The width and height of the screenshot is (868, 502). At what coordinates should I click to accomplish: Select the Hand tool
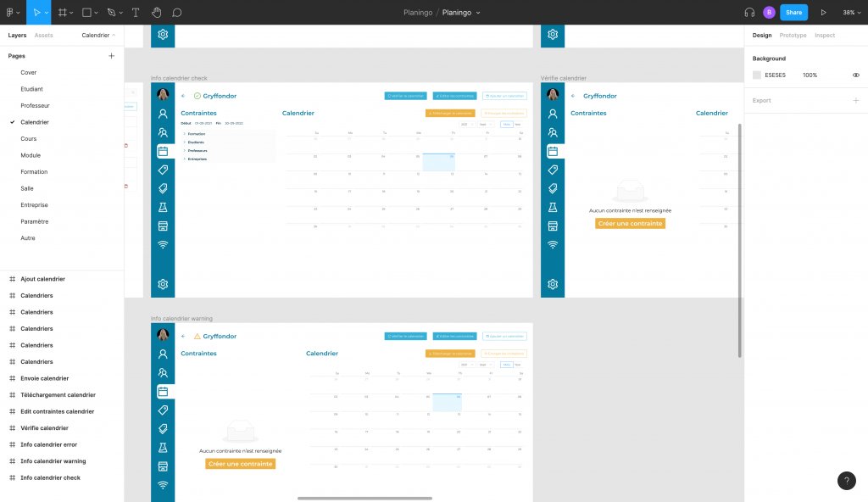click(x=156, y=13)
